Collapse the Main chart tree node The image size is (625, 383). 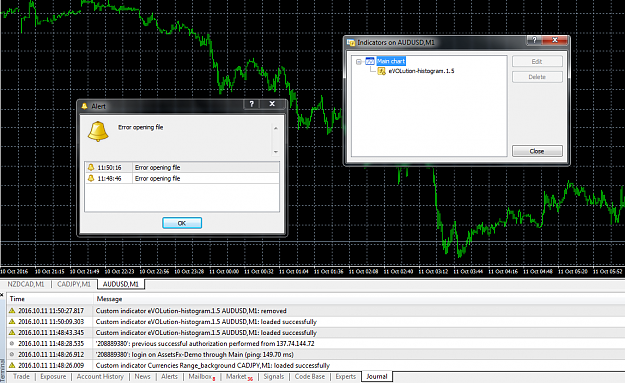(358, 62)
